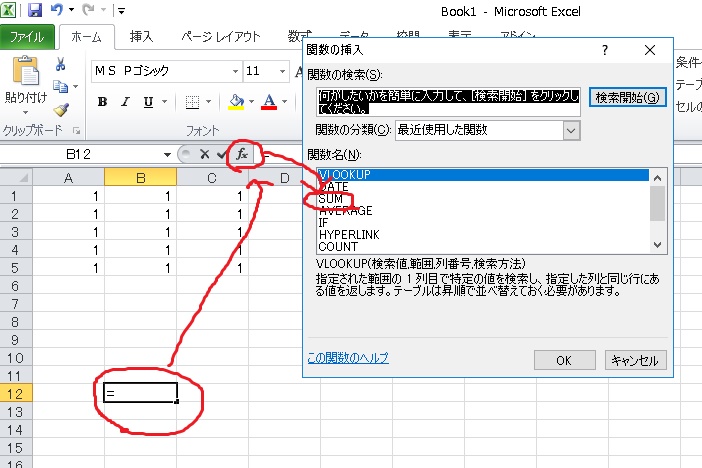Expand the font size 11 dropdown
Screen dimensions: 702x468
click(x=289, y=71)
